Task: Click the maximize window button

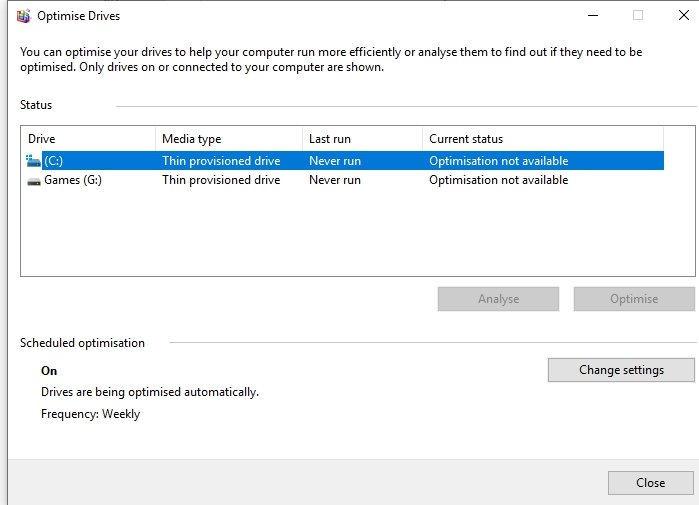Action: pos(638,16)
